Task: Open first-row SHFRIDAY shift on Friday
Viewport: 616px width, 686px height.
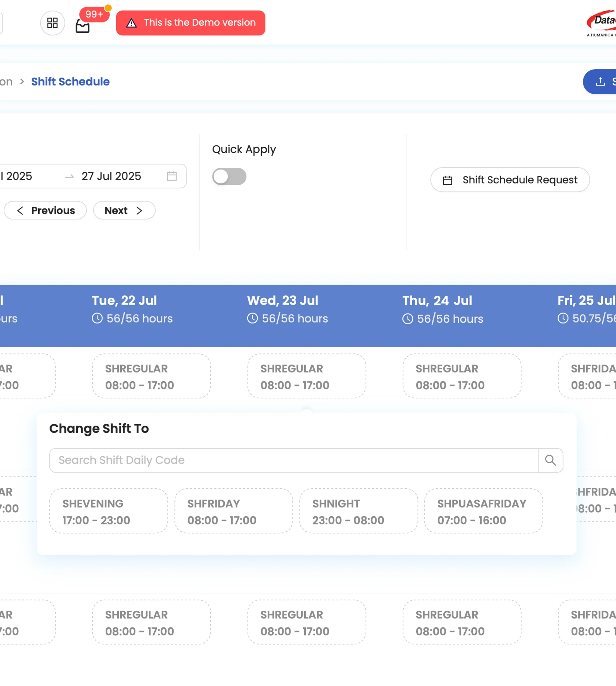Action: [x=587, y=376]
